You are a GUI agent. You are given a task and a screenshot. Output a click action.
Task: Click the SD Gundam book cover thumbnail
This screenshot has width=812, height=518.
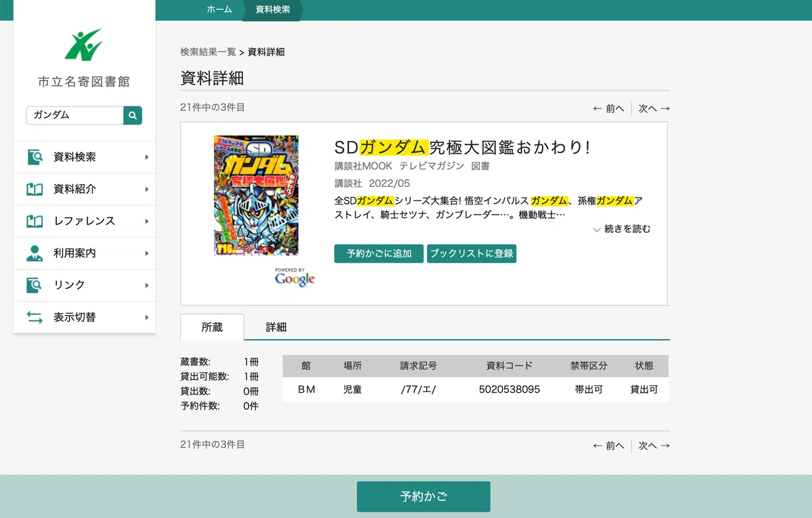coord(256,195)
